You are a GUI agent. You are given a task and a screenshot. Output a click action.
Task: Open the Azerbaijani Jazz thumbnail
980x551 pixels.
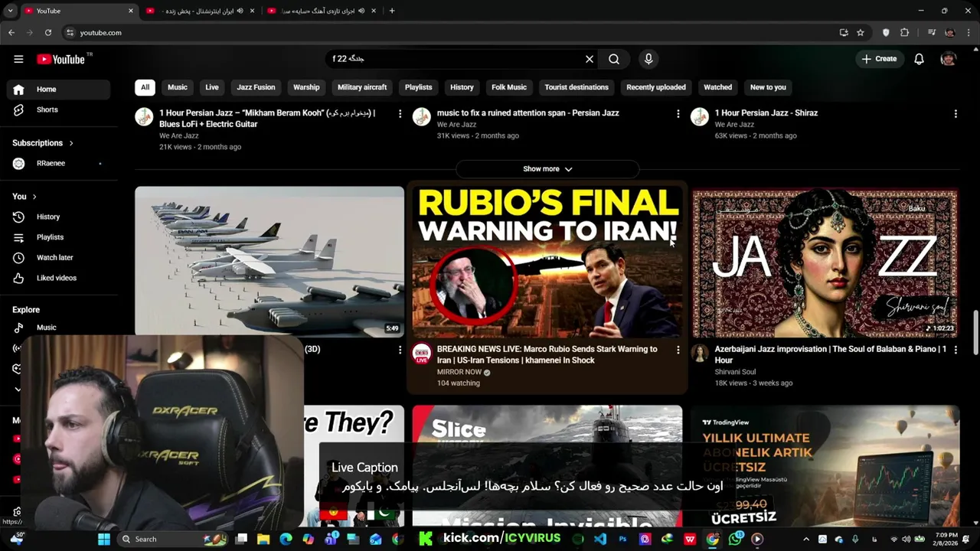825,262
